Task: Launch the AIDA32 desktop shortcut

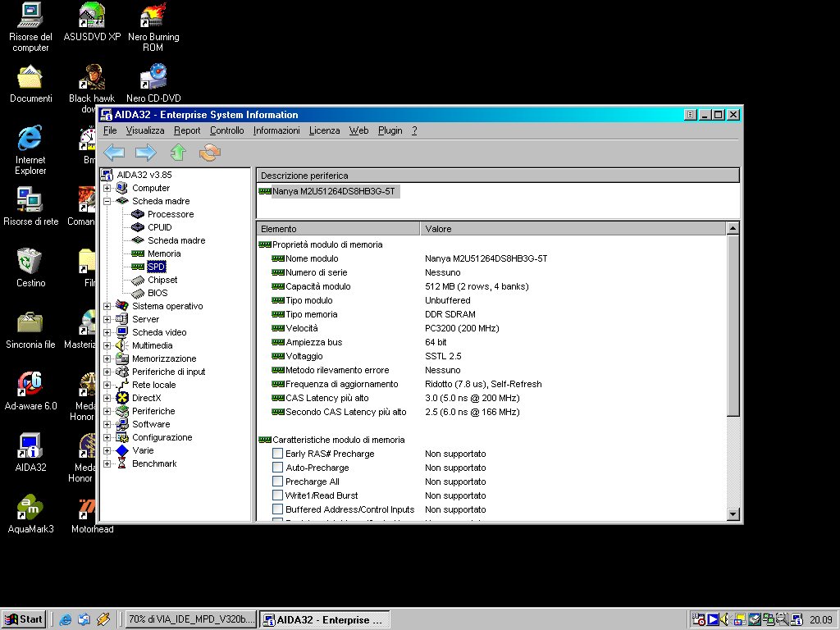Action: click(30, 453)
